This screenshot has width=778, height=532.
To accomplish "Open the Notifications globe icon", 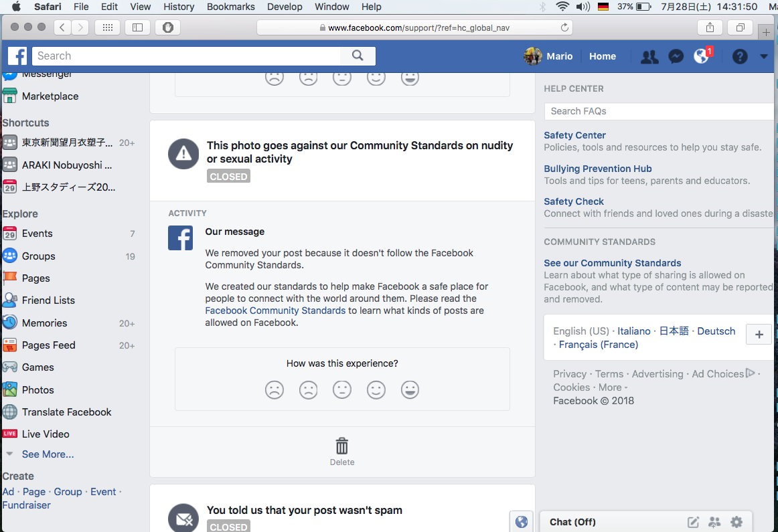I will [x=701, y=56].
